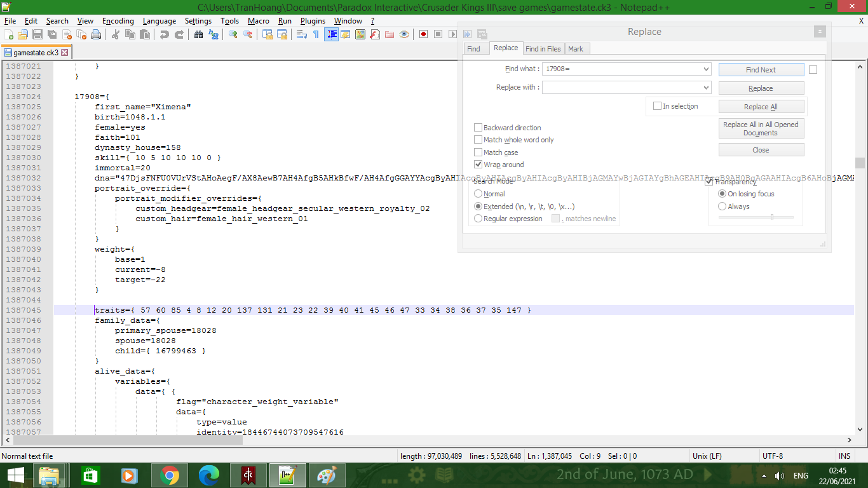The height and width of the screenshot is (488, 868).
Task: Select Normal search mode radio
Action: 478,194
